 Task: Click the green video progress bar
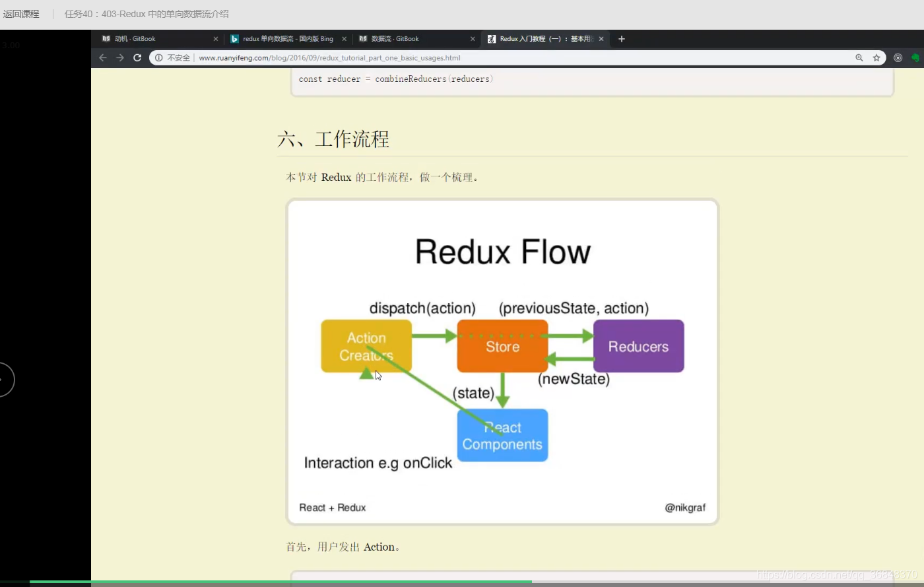pos(264,584)
